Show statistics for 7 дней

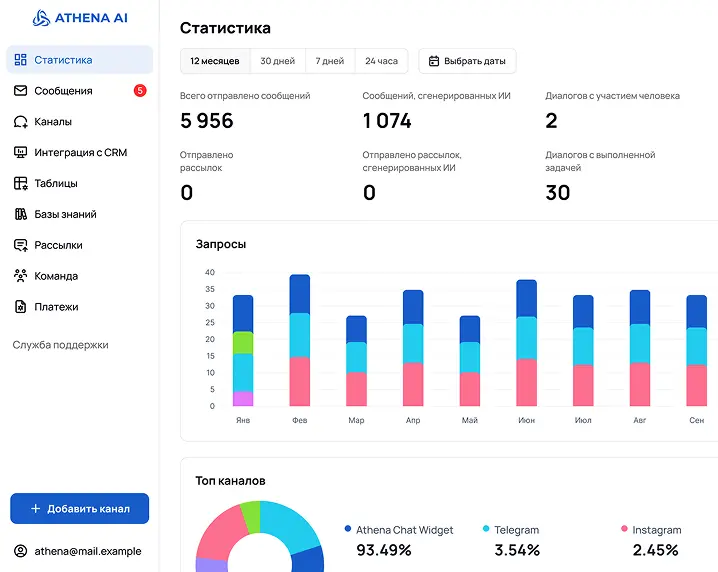[x=330, y=61]
